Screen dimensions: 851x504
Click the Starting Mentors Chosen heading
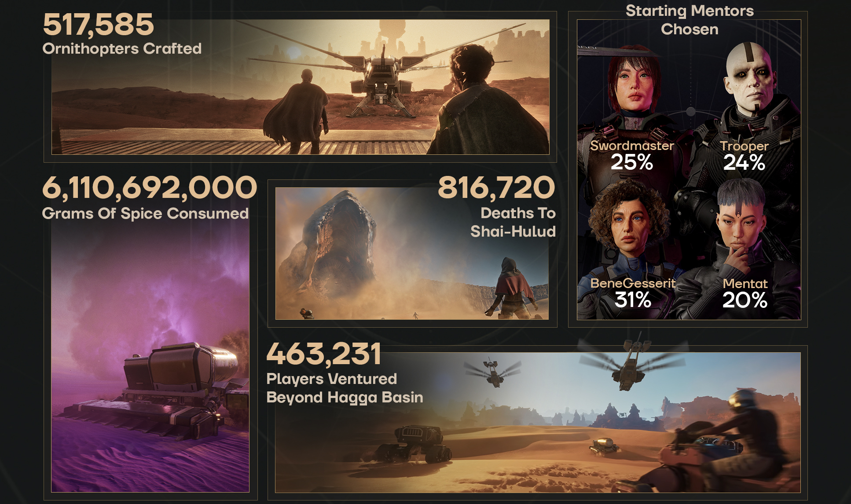(690, 20)
